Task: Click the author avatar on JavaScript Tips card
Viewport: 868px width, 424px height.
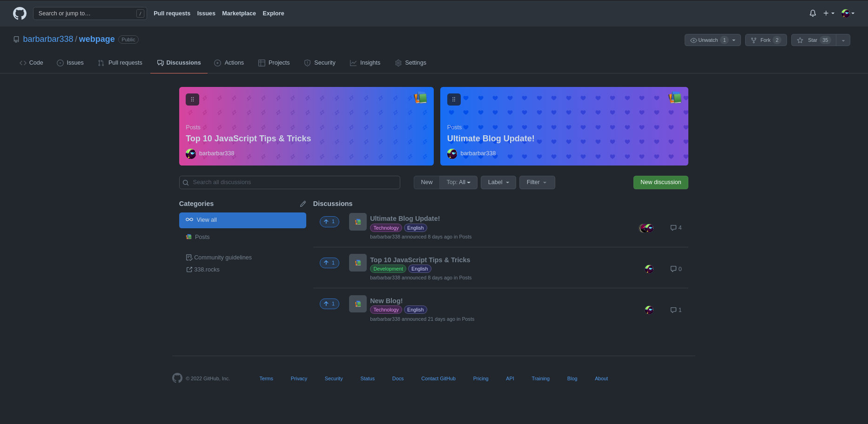Action: click(x=191, y=153)
